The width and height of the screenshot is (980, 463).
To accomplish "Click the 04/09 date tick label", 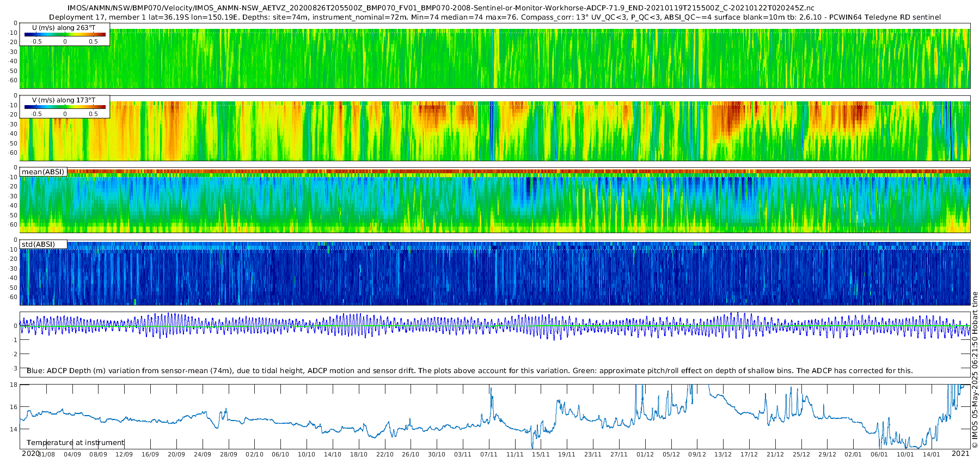I will [72, 454].
